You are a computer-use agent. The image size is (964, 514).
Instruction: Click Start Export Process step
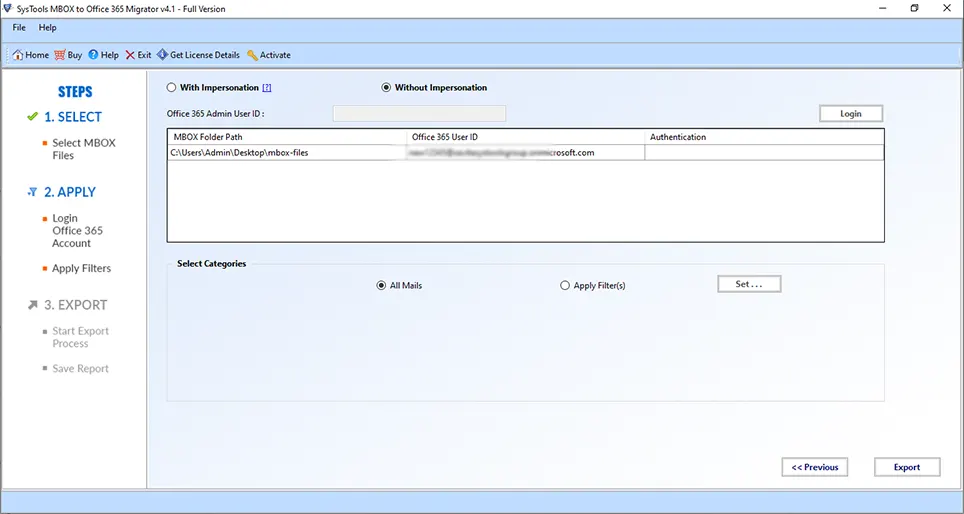pos(80,337)
